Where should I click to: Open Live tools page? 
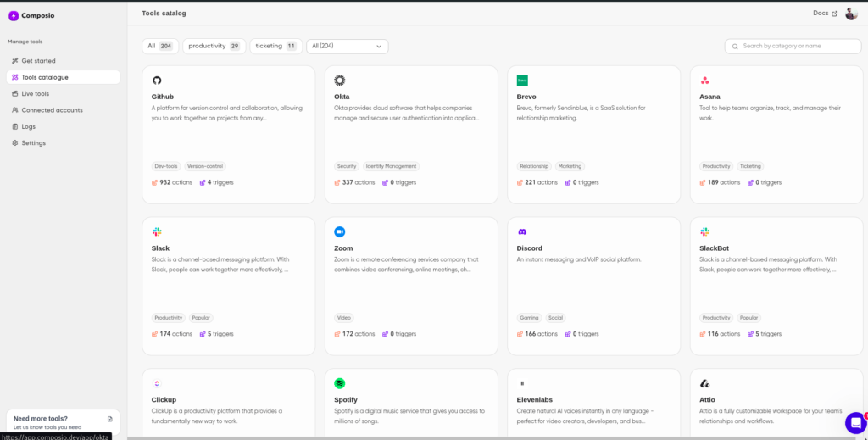[x=63, y=94]
